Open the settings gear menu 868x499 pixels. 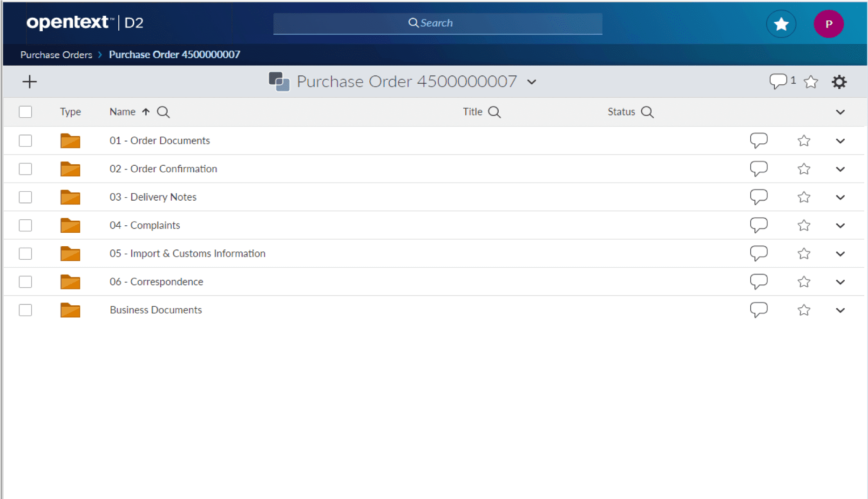click(x=840, y=81)
